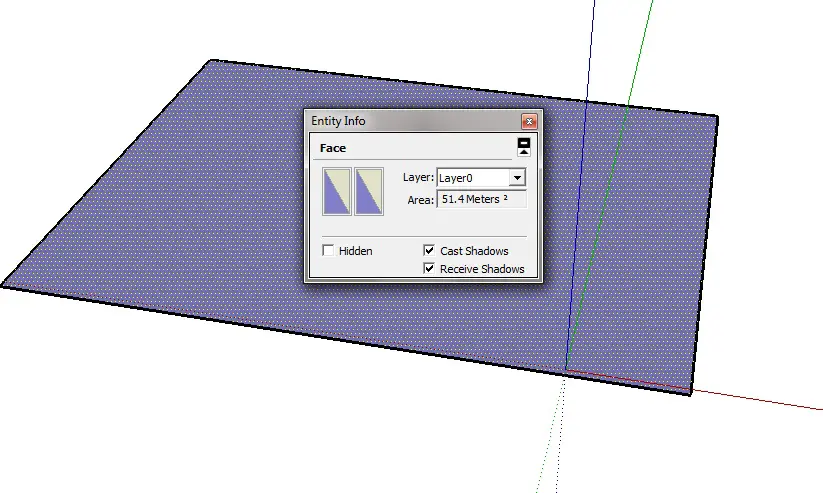Disable the Cast Shadows checkbox
Screen dimensions: 823x493
(x=429, y=250)
